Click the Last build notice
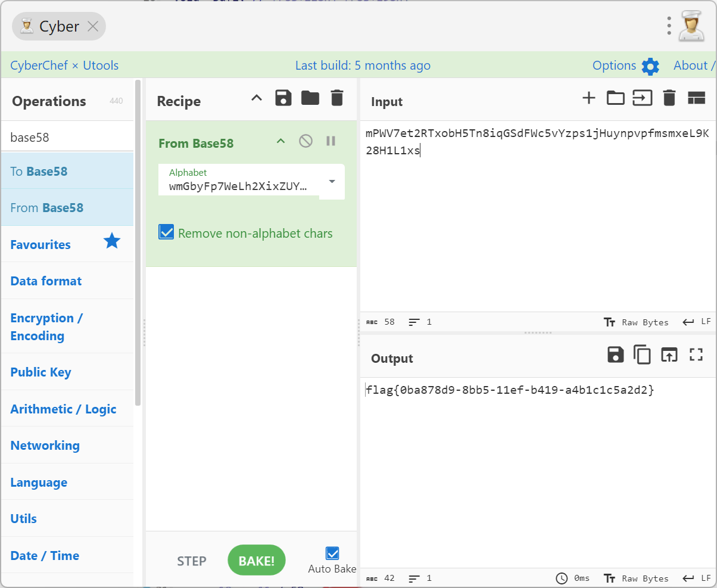The width and height of the screenshot is (717, 588). pos(363,66)
